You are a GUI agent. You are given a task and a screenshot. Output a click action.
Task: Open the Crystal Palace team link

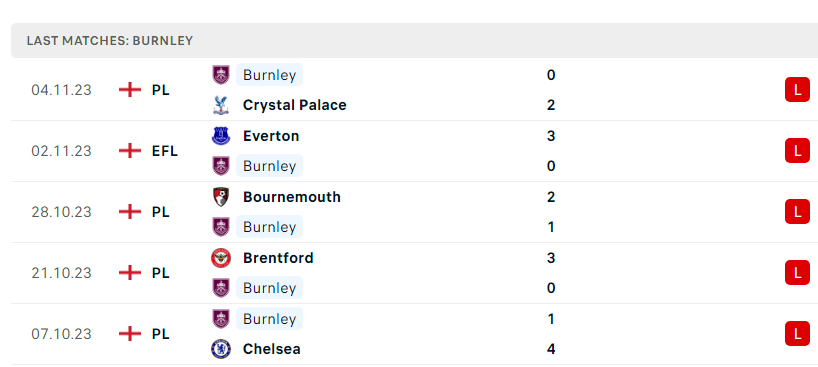pyautogui.click(x=295, y=105)
